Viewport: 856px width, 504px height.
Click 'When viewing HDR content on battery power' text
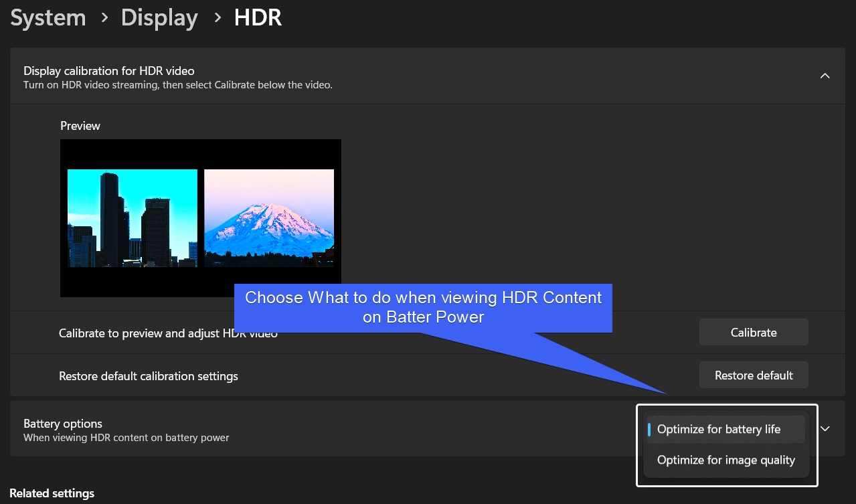coord(126,438)
